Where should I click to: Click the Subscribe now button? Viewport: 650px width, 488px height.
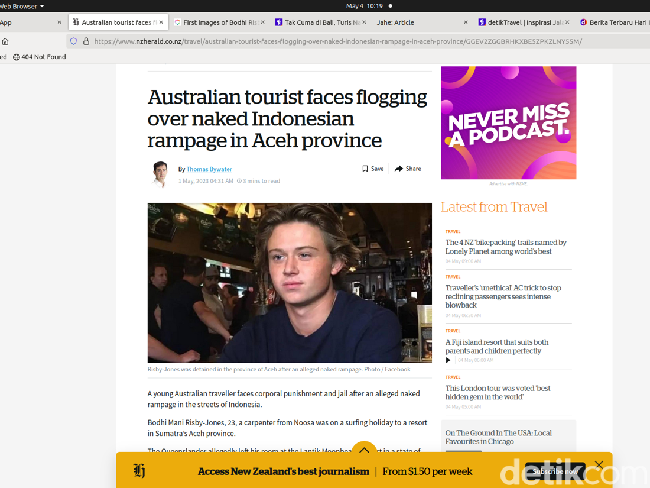(x=553, y=471)
